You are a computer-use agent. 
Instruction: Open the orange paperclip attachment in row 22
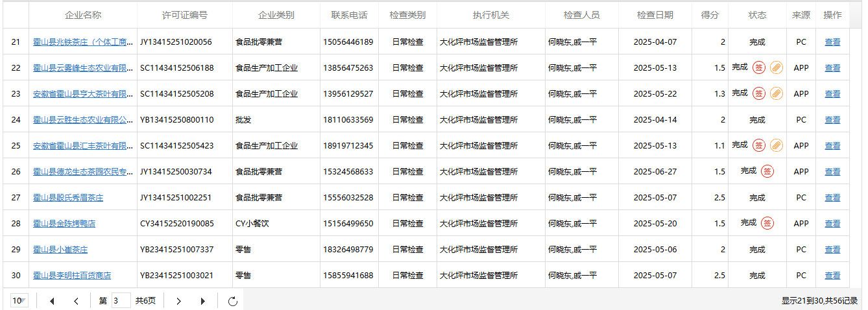pyautogui.click(x=776, y=67)
